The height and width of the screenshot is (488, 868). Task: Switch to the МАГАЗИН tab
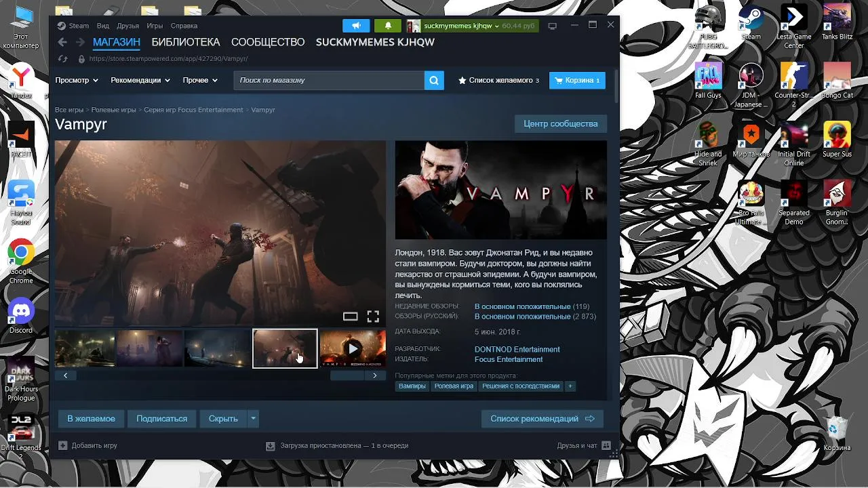pos(117,42)
